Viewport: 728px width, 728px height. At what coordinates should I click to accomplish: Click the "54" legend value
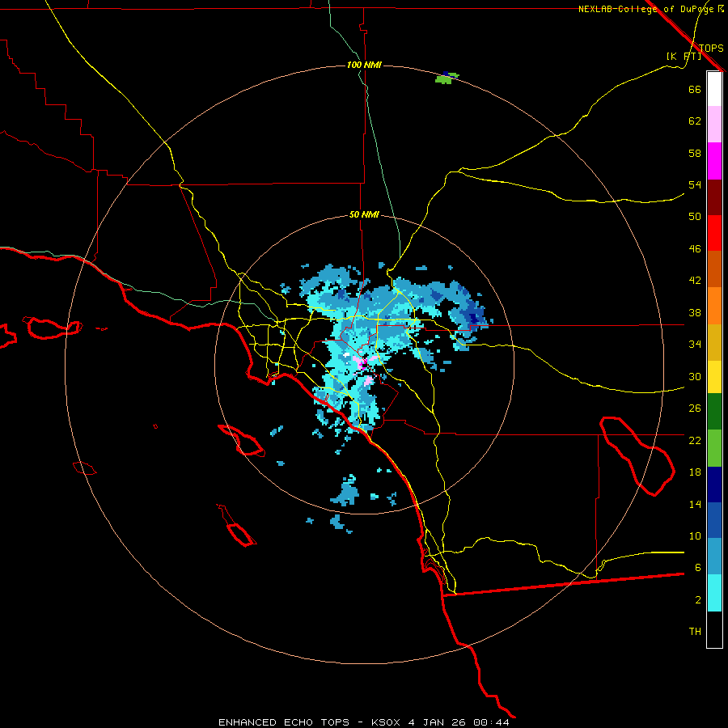[x=695, y=184]
